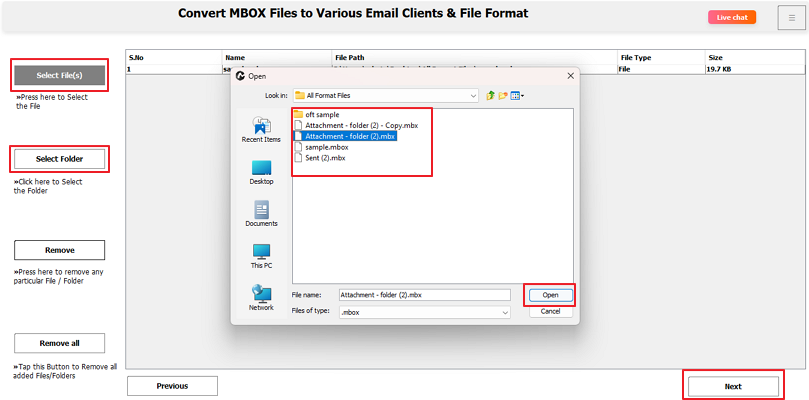Image resolution: width=809 pixels, height=400 pixels.
Task: Open the hamburger menu icon at top right
Action: pos(791,18)
